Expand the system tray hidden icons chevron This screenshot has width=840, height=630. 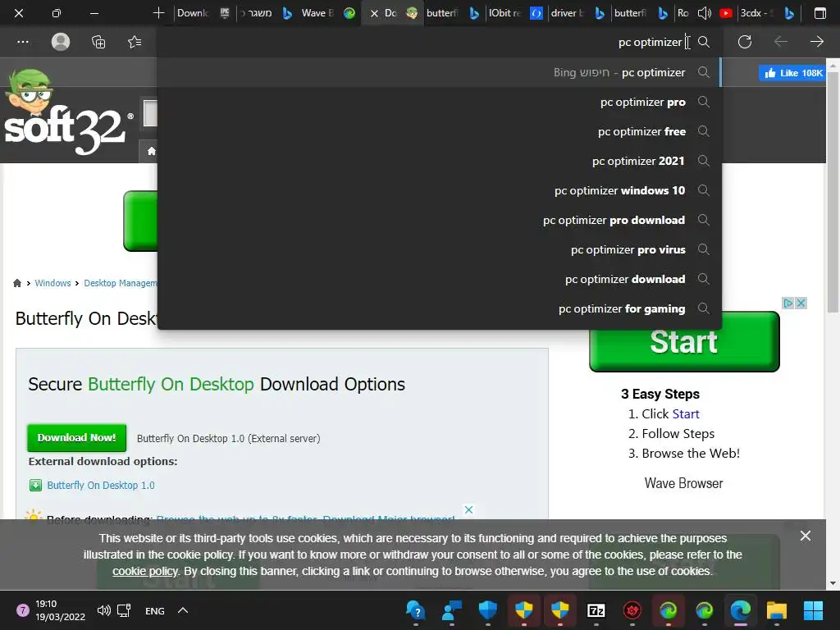(183, 610)
